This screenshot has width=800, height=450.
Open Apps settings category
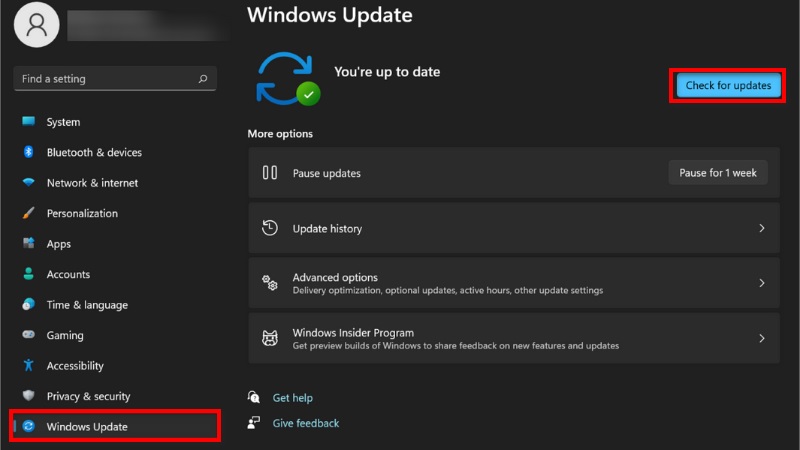(x=59, y=244)
